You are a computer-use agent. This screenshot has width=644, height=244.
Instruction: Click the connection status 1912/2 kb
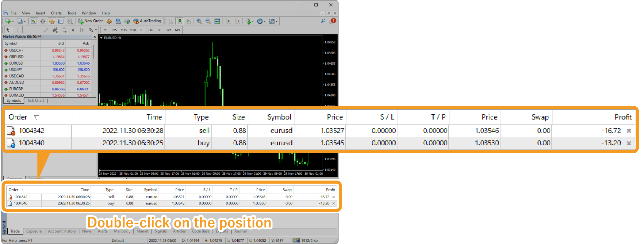point(305,240)
